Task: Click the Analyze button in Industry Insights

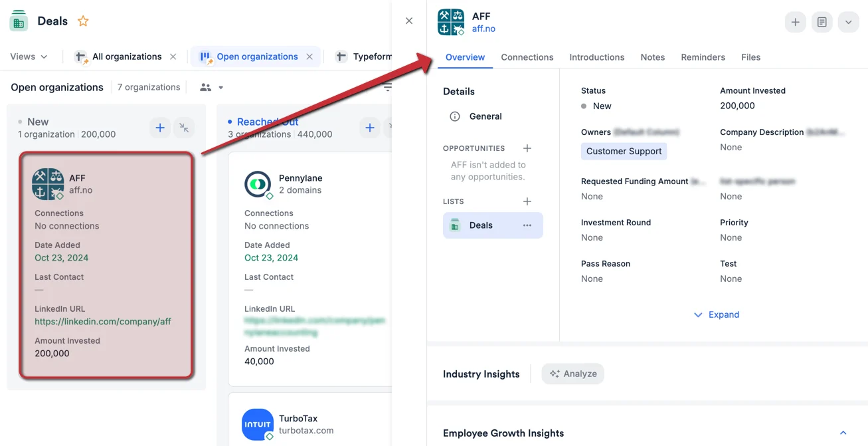Action: point(573,374)
